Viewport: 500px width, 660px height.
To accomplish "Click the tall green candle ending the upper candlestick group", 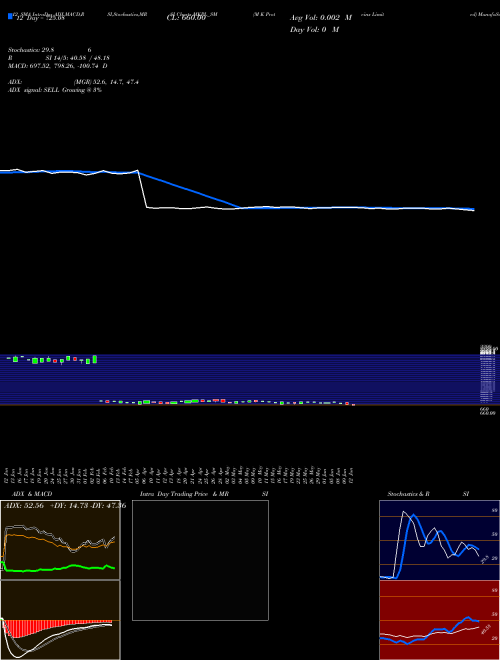I will coord(95,359).
